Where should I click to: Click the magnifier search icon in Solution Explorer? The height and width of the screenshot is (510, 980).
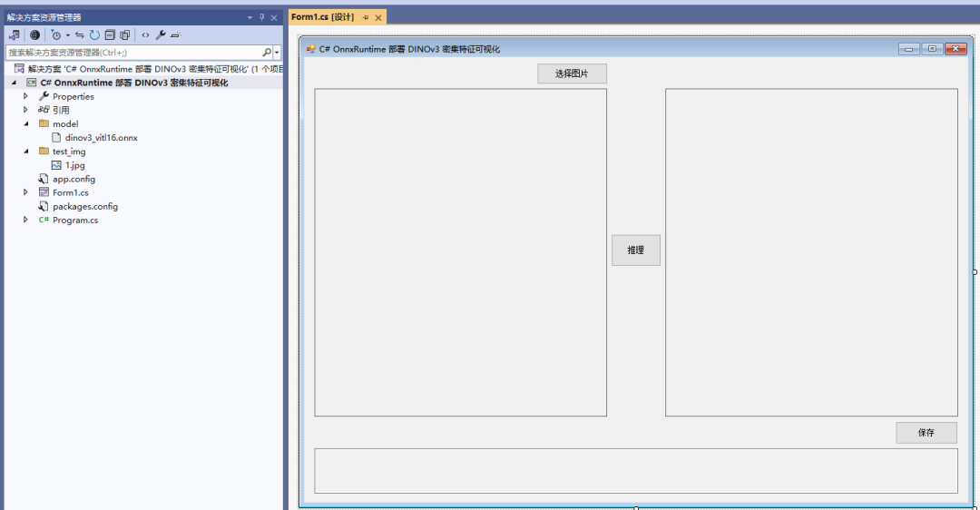(267, 53)
